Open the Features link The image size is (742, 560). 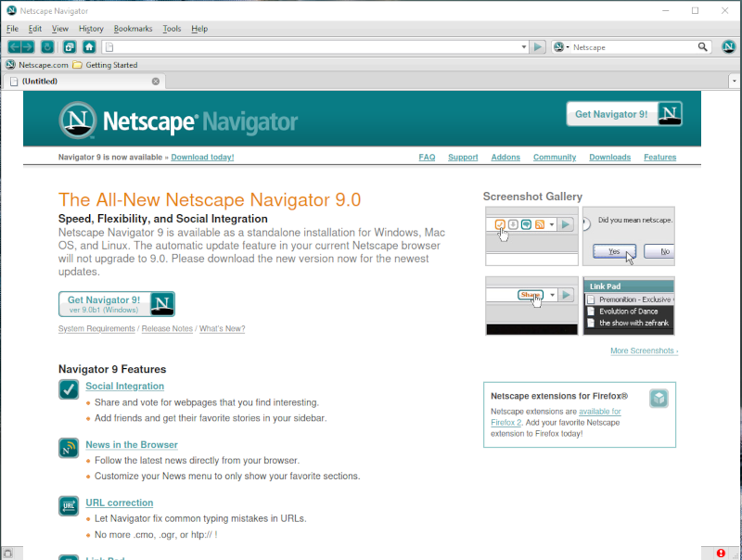pyautogui.click(x=659, y=157)
